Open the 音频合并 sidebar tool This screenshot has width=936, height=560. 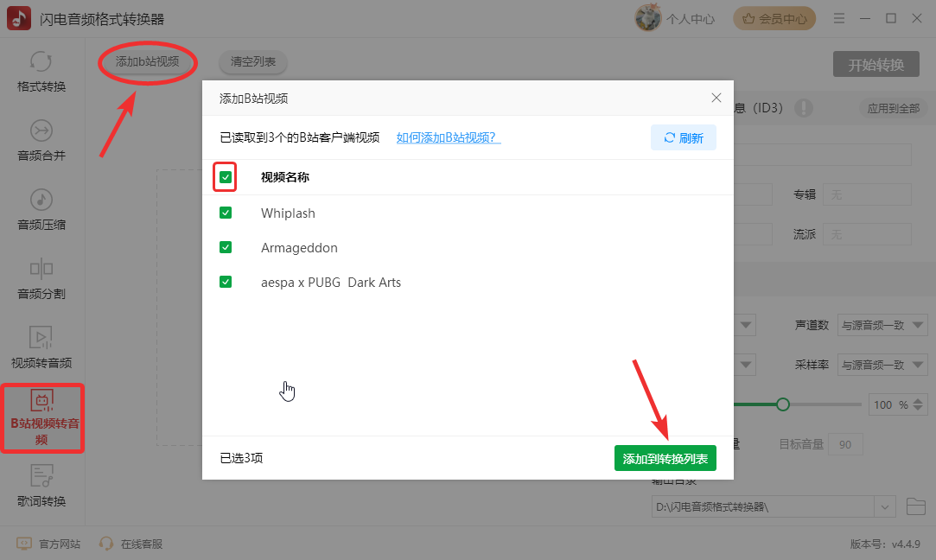(x=41, y=141)
